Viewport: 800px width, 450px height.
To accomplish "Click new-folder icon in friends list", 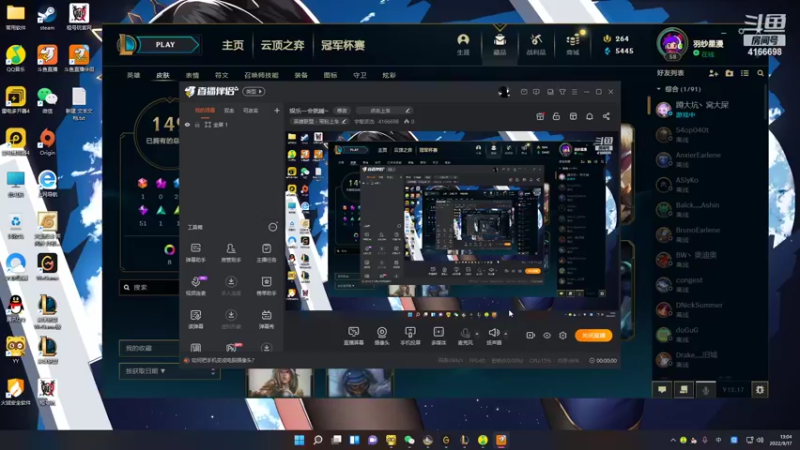I will coord(729,73).
